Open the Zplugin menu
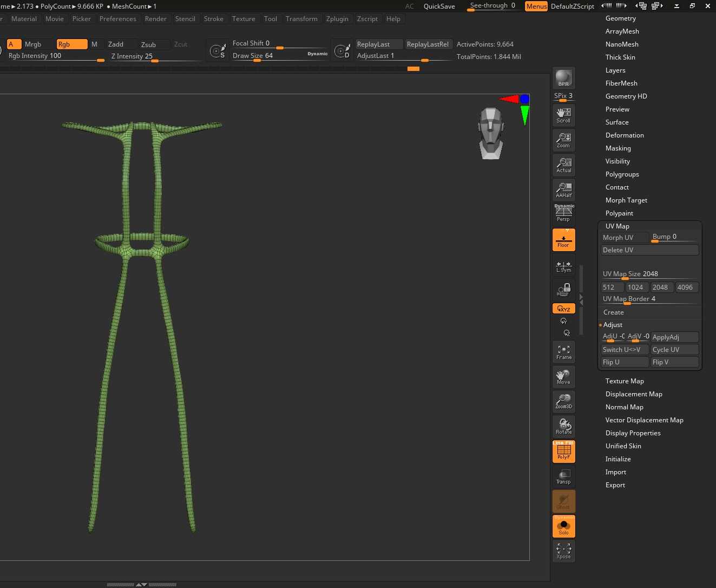The height and width of the screenshot is (588, 716). [x=337, y=18]
